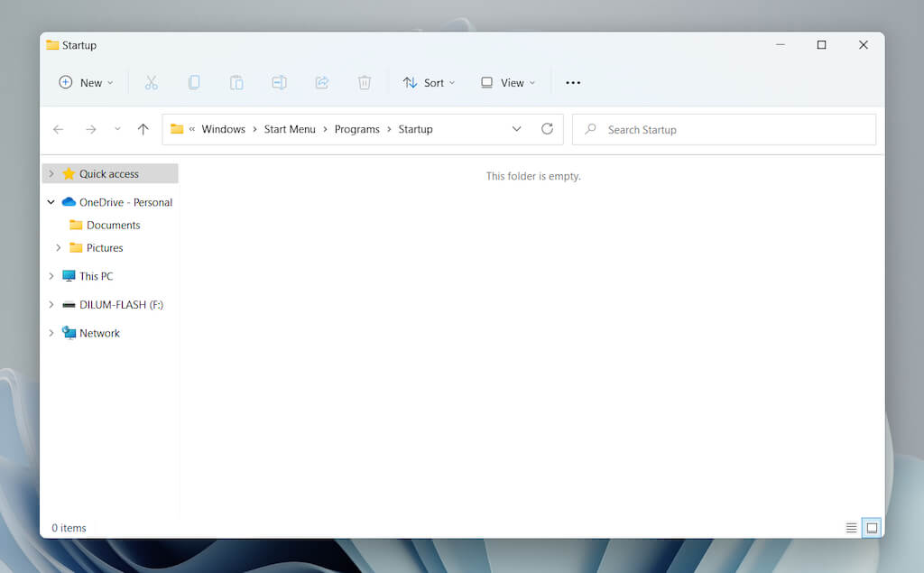The height and width of the screenshot is (573, 924).
Task: Select OneDrive - Personal in sidebar
Action: 117,202
